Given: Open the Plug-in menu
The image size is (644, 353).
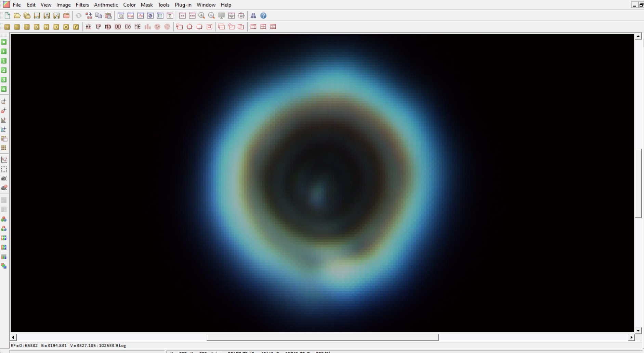Looking at the screenshot, I should pyautogui.click(x=183, y=5).
